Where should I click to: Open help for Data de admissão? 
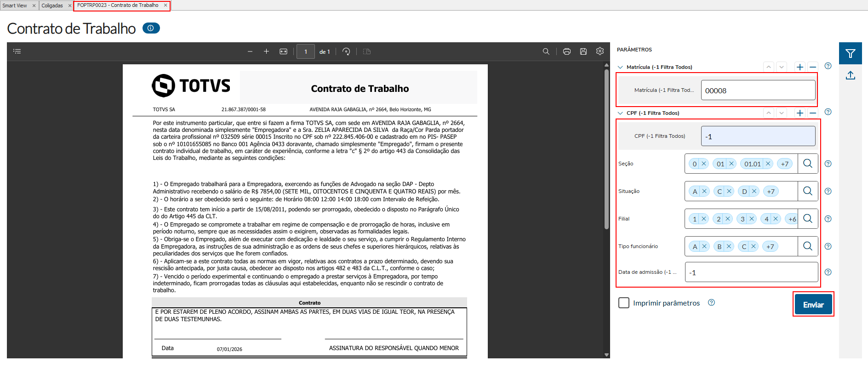pyautogui.click(x=828, y=272)
